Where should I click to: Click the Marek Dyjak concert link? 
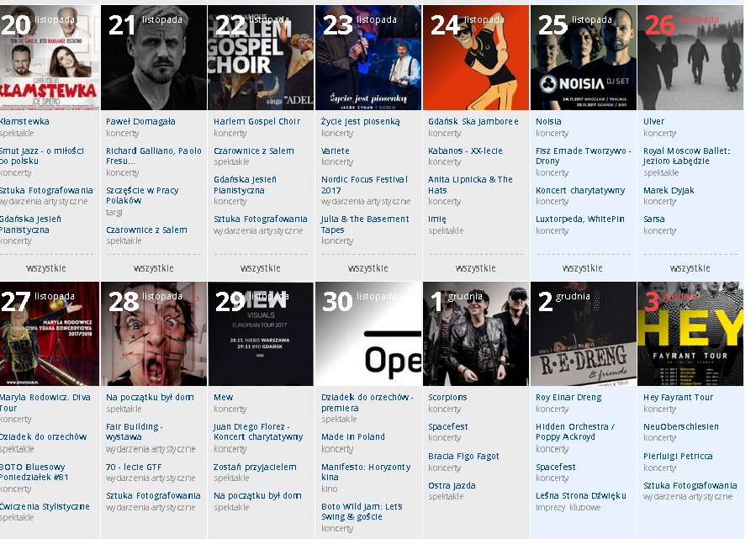[x=669, y=190]
